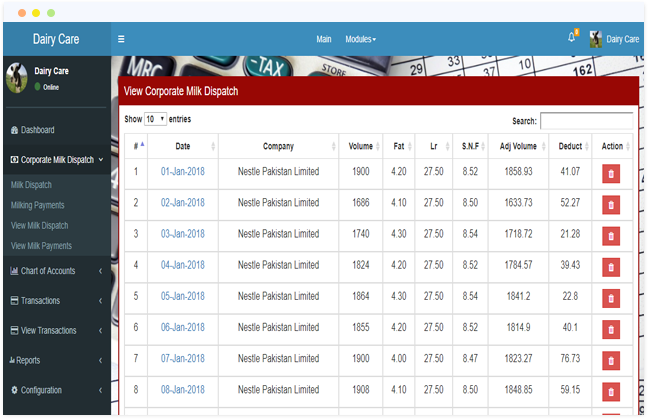Delete the 03-Jan-2018 dispatch entry
648x419 pixels.
pyautogui.click(x=611, y=236)
